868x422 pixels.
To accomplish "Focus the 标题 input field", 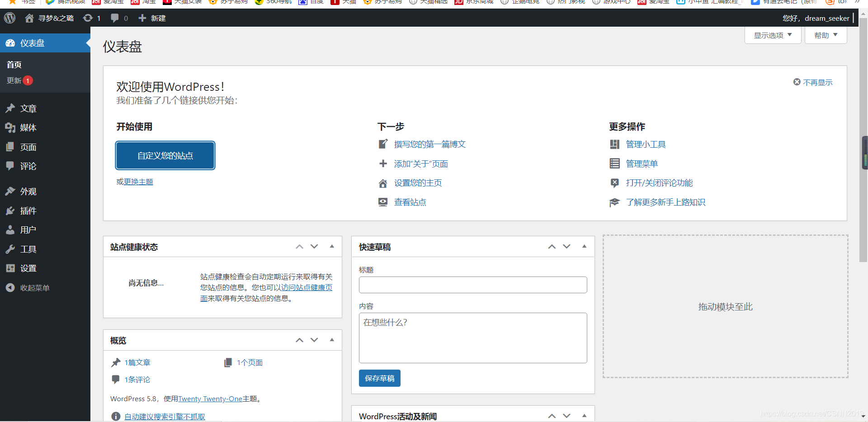I will 473,285.
